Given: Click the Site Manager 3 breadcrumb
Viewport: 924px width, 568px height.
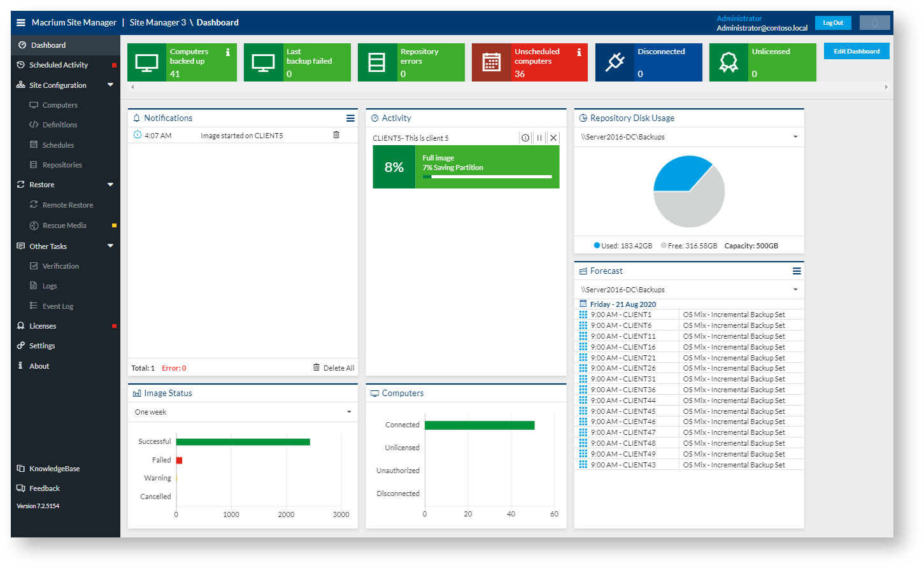Looking at the screenshot, I should [158, 22].
